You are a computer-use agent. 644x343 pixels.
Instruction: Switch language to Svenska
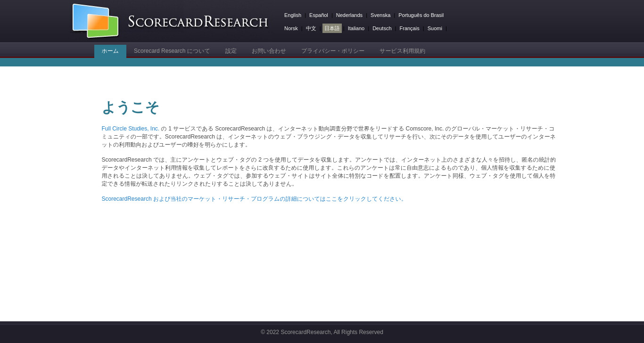pos(380,15)
